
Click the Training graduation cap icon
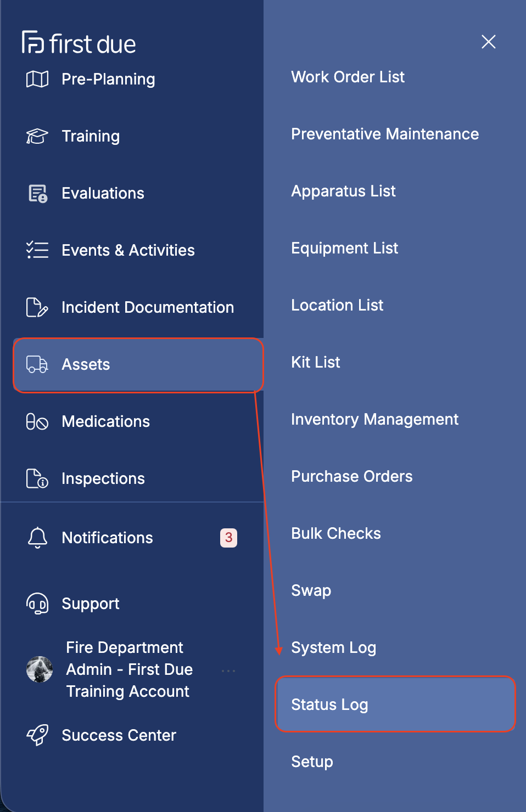coord(37,136)
